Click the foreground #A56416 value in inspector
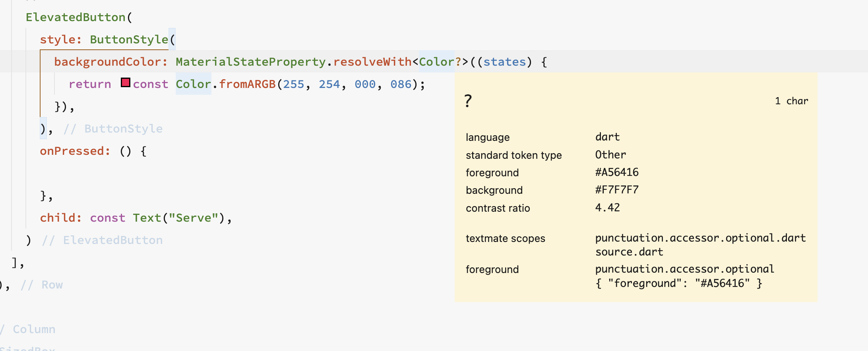Screen dimensions: 868x351 pyautogui.click(x=617, y=172)
